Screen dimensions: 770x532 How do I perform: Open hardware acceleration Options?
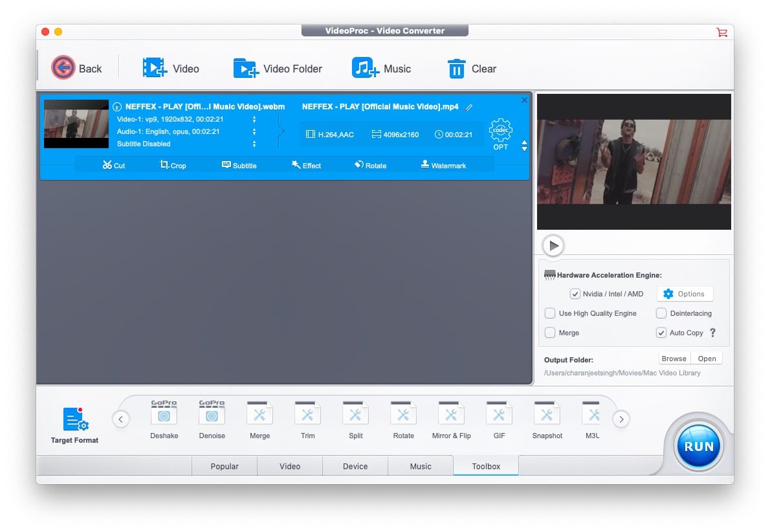tap(685, 294)
